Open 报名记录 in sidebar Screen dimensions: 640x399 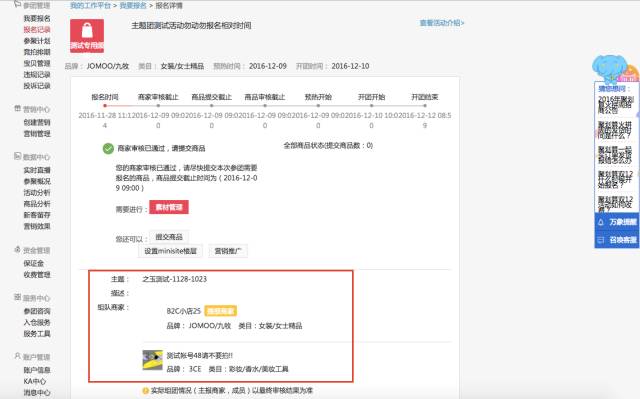[x=37, y=30]
